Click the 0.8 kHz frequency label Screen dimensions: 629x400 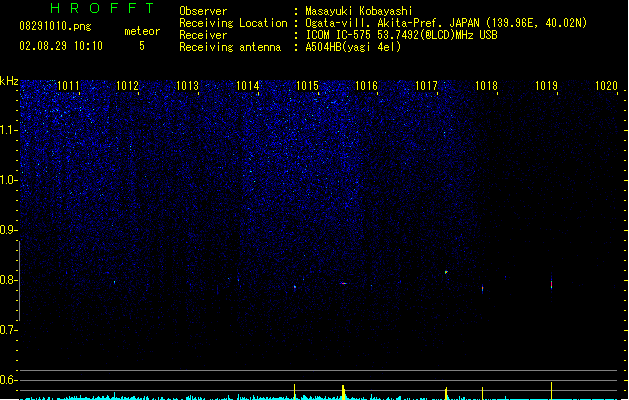(8, 280)
